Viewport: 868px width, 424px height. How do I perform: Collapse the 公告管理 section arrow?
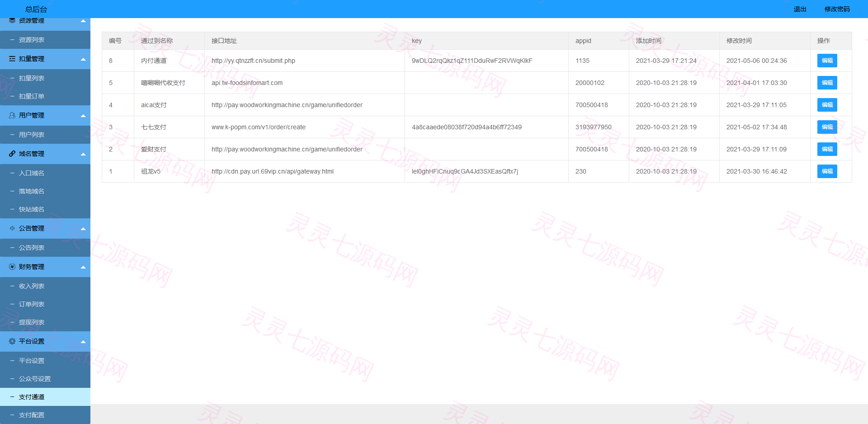tap(83, 229)
